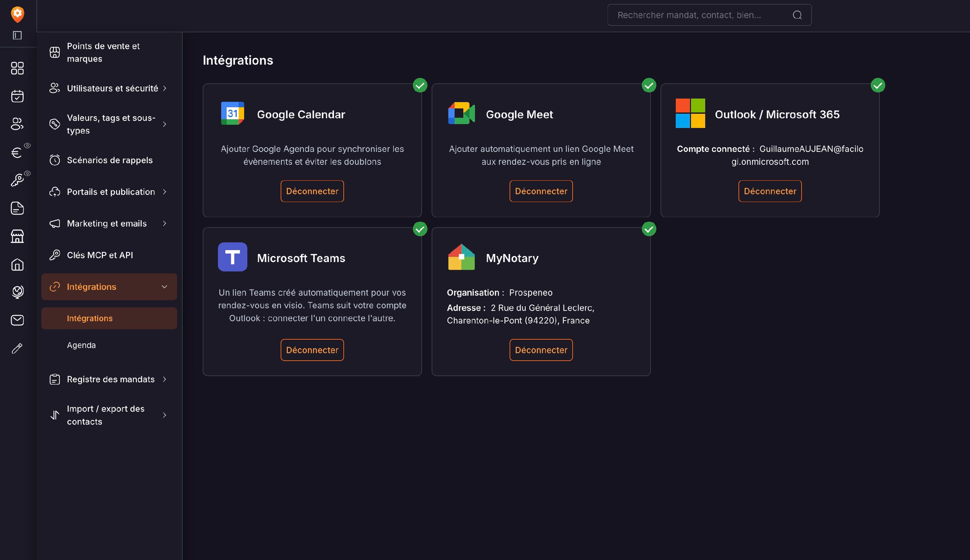Image resolution: width=970 pixels, height=560 pixels.
Task: Expand Utilisateurs et sécurité chevron
Action: [x=165, y=89]
